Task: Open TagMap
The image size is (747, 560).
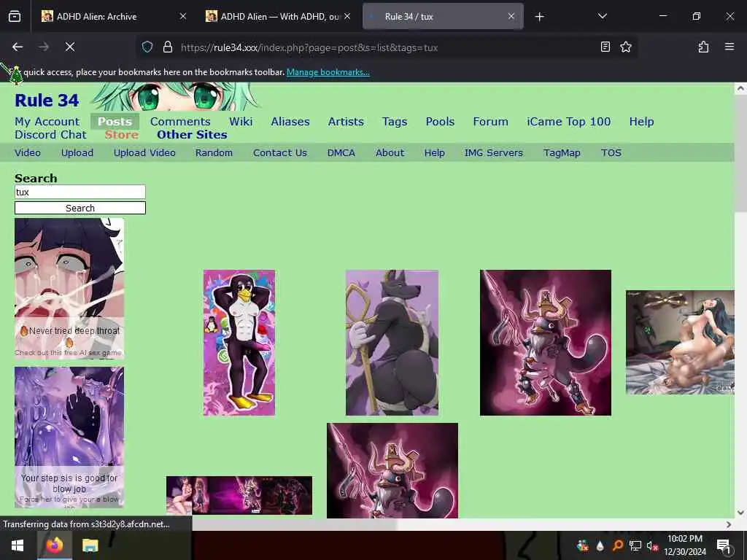Action: coord(562,153)
